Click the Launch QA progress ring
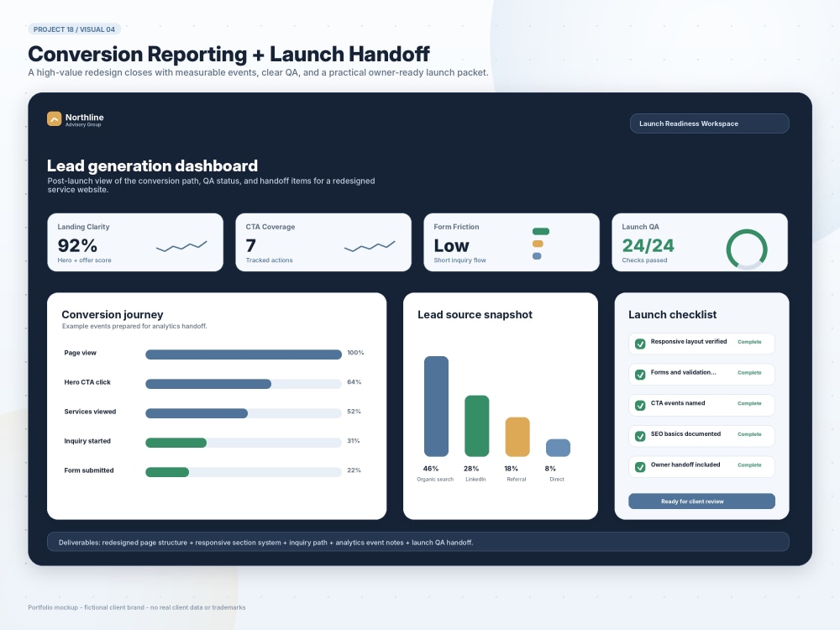840x630 pixels. (747, 249)
